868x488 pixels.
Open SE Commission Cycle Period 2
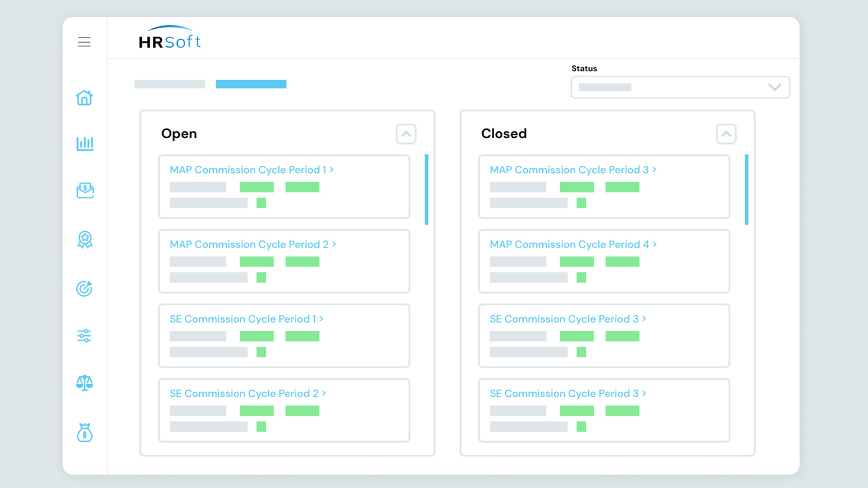(x=248, y=394)
